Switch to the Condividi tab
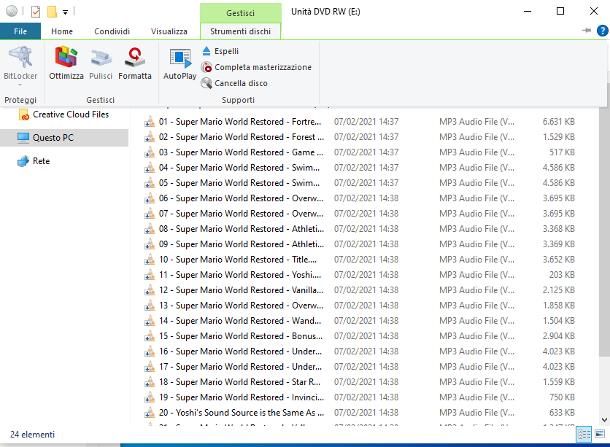The height and width of the screenshot is (447, 610). click(x=112, y=31)
